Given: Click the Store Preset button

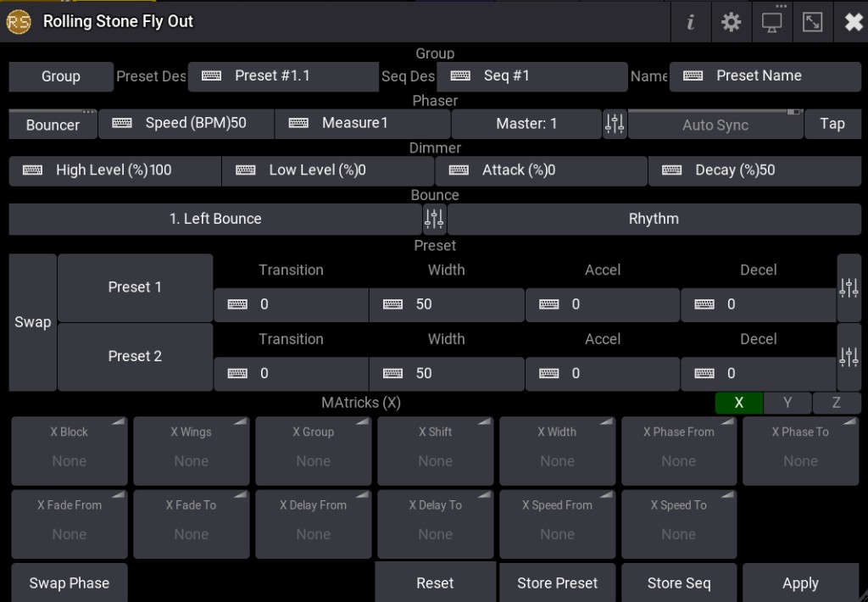Looking at the screenshot, I should coord(558,582).
